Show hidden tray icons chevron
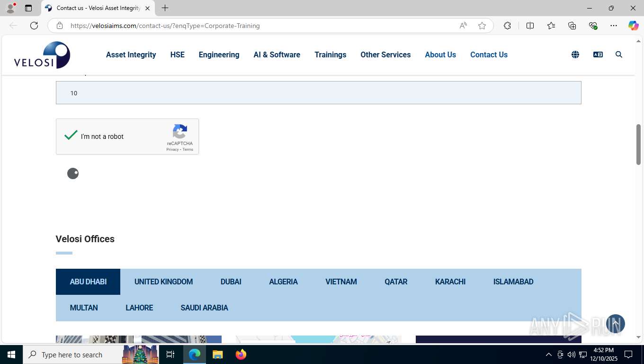Image resolution: width=644 pixels, height=364 pixels. (x=549, y=355)
